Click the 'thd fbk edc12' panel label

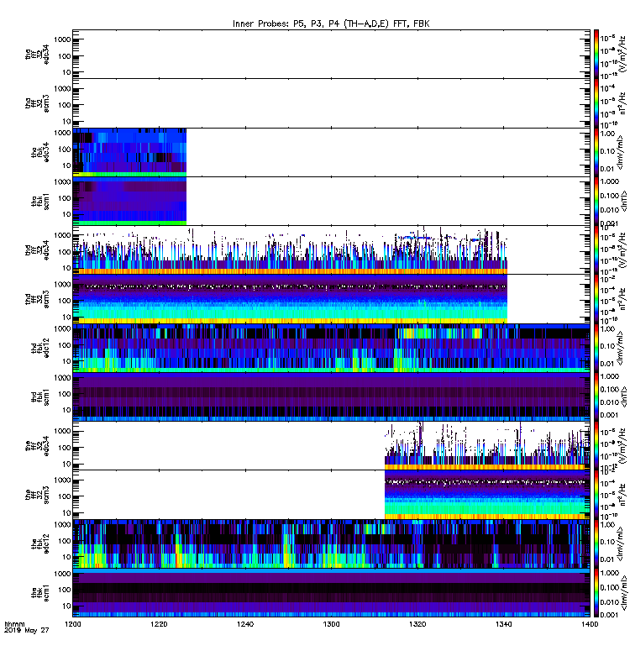40,348
